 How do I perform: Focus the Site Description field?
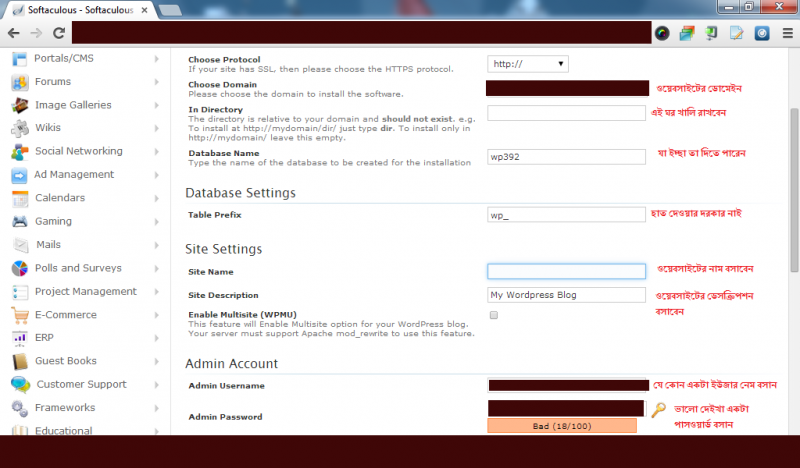(566, 295)
